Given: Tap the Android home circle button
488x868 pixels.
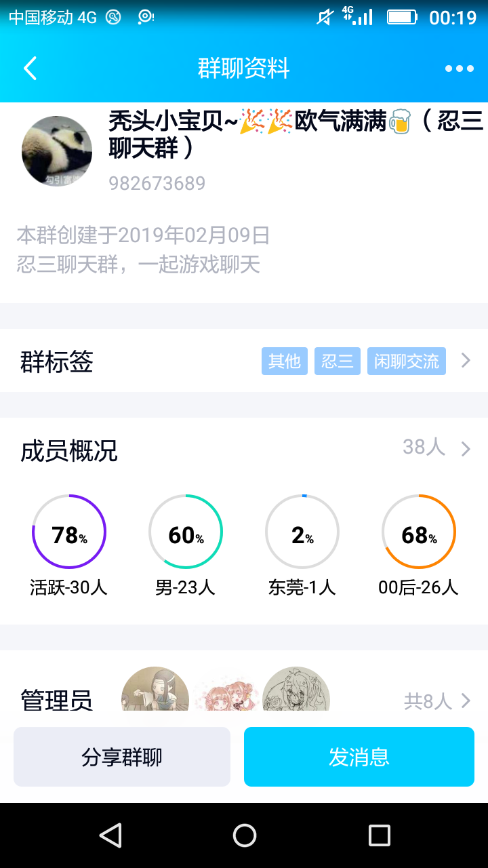Looking at the screenshot, I should tap(244, 835).
